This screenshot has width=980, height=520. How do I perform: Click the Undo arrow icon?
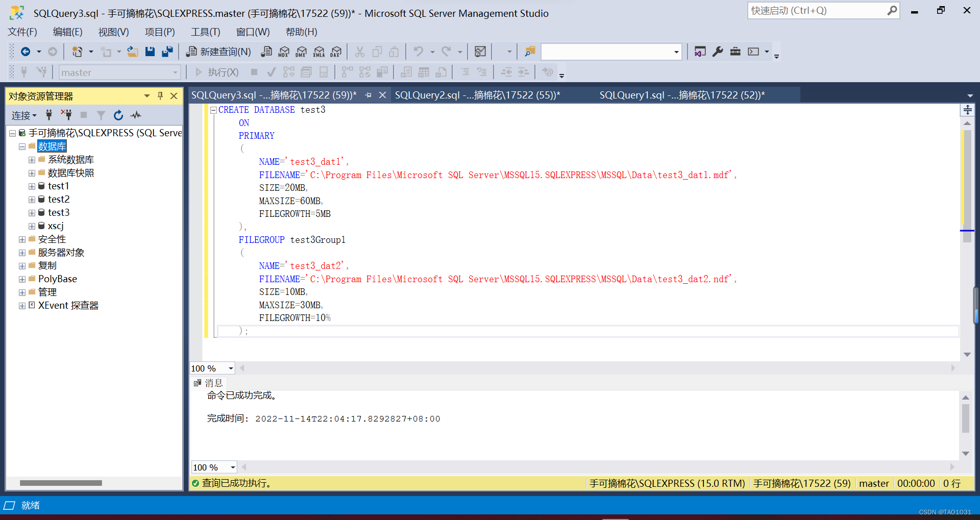[x=419, y=52]
